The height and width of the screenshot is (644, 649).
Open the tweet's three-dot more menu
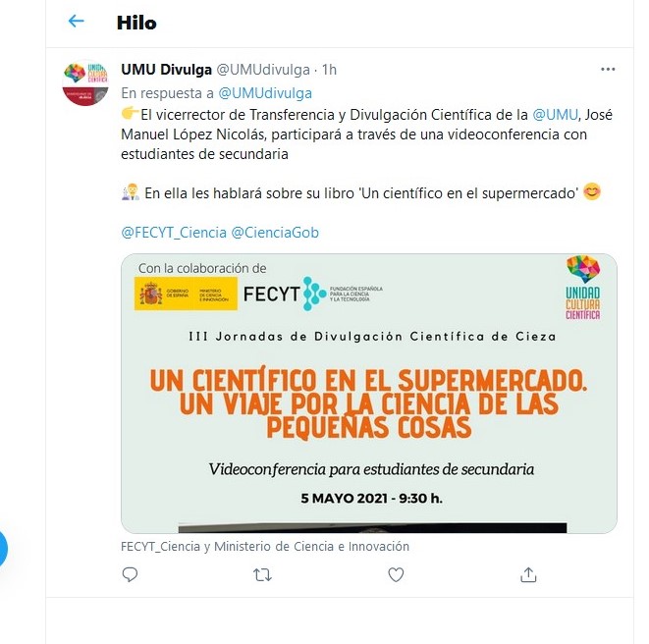pyautogui.click(x=608, y=69)
